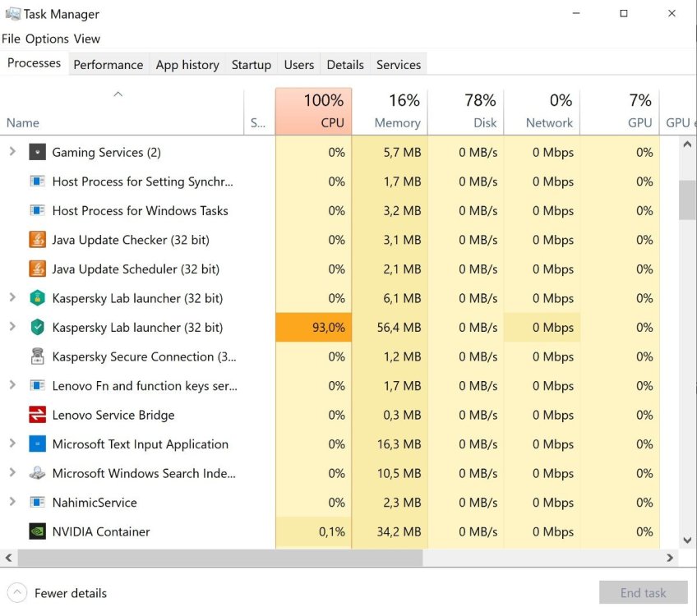The height and width of the screenshot is (616, 697).
Task: Open the File menu
Action: (12, 39)
